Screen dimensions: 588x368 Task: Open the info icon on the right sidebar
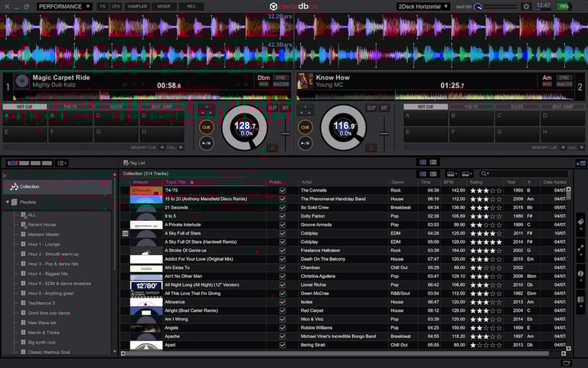point(580,274)
